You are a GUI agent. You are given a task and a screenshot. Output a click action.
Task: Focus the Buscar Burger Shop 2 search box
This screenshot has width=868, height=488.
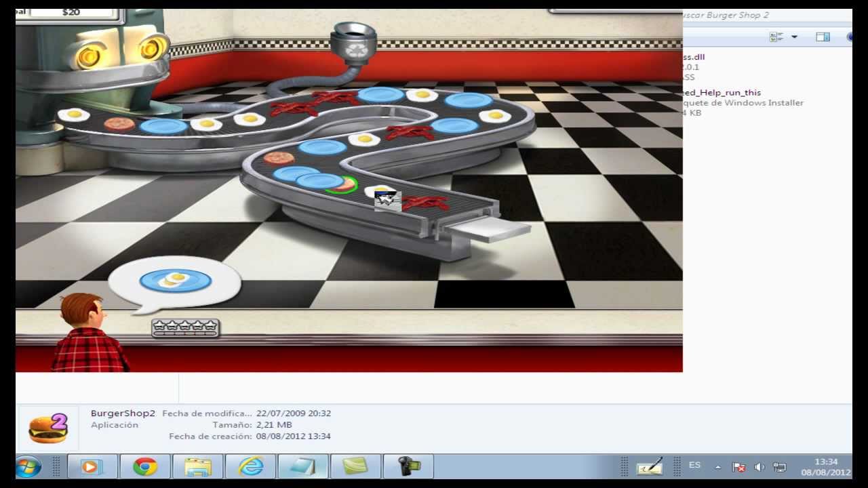(x=766, y=15)
